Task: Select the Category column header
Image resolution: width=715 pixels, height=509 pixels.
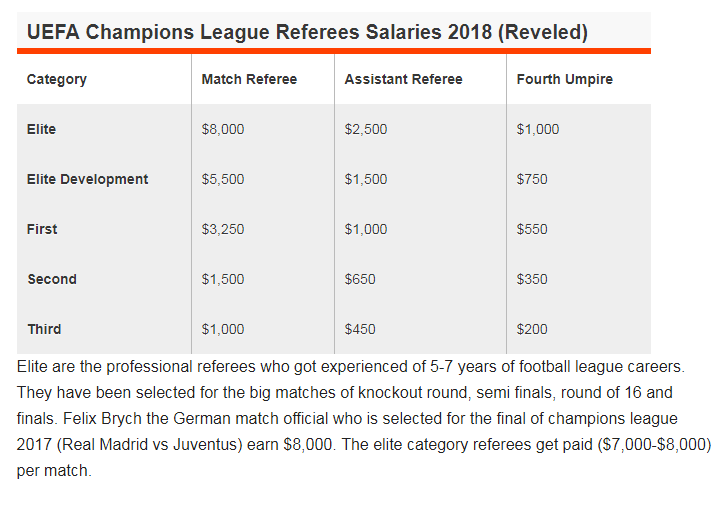Action: coord(57,79)
